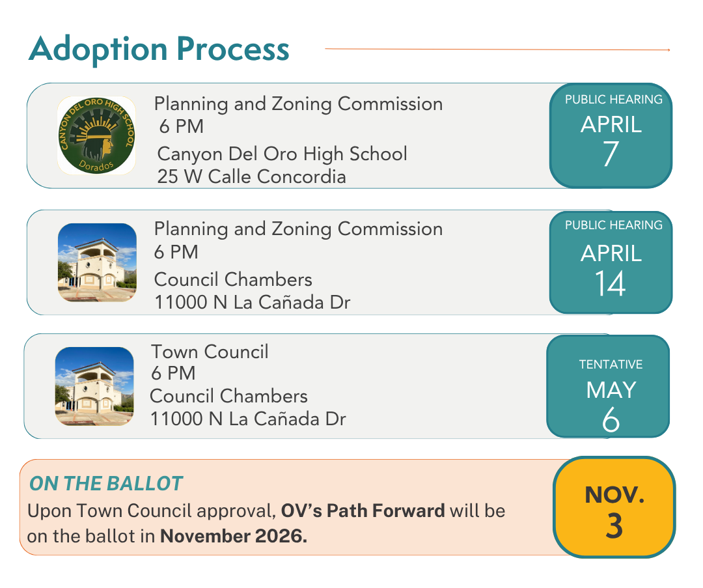Click the Canyon Del Oro High School venue text

pos(282,154)
